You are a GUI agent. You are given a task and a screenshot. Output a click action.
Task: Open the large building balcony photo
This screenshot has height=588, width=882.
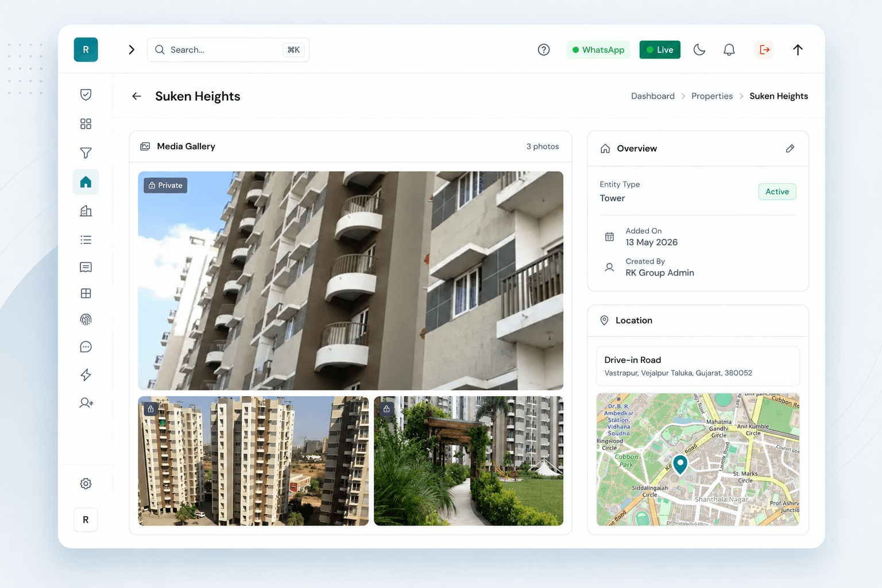point(350,281)
